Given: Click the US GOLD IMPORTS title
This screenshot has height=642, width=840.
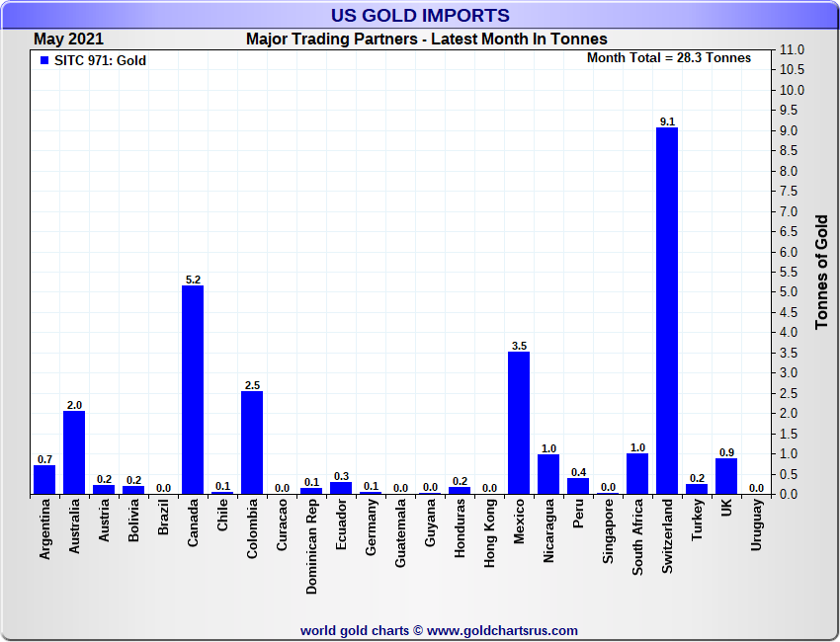Looking at the screenshot, I should [x=420, y=16].
